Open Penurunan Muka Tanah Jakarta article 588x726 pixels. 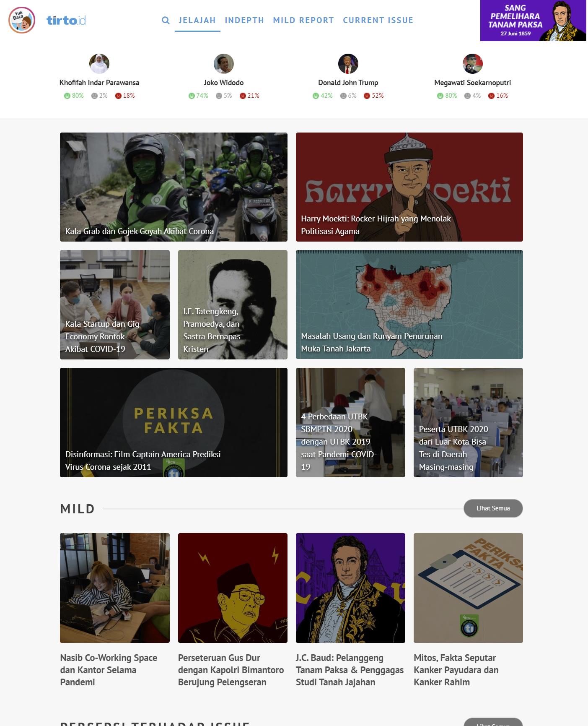point(409,304)
